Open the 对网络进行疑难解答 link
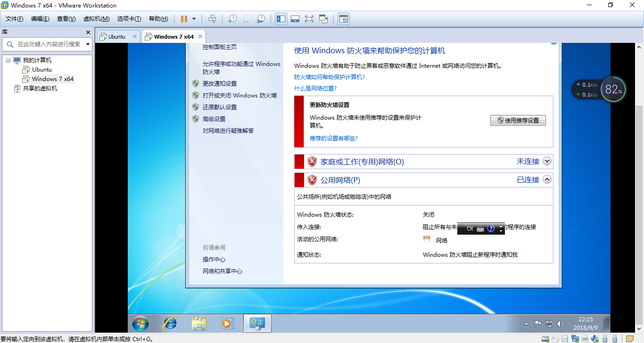 click(x=228, y=131)
